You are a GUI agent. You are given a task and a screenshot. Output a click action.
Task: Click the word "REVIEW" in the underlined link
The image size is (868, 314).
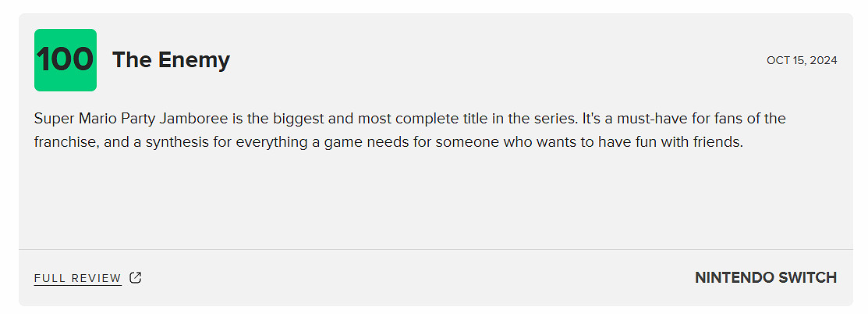(x=98, y=278)
